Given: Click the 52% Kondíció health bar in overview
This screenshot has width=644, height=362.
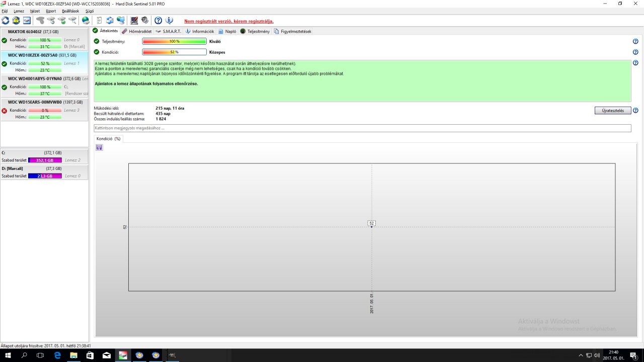Looking at the screenshot, I should pos(174,52).
